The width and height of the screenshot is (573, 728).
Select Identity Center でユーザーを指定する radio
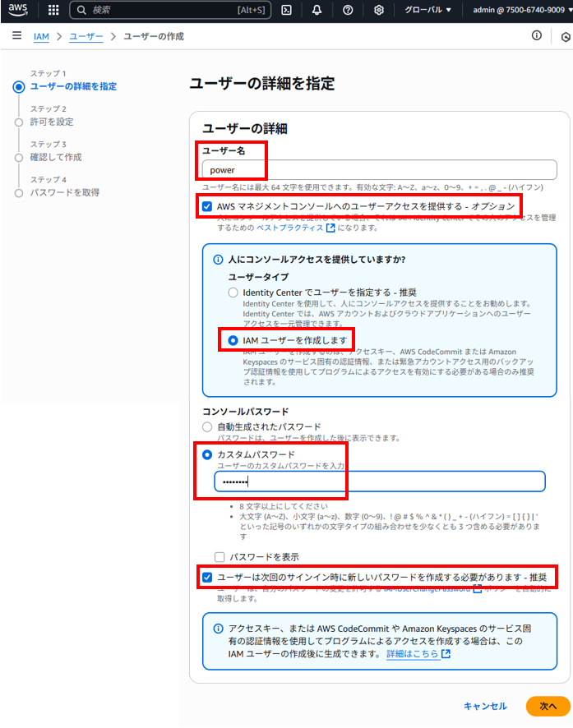233,293
